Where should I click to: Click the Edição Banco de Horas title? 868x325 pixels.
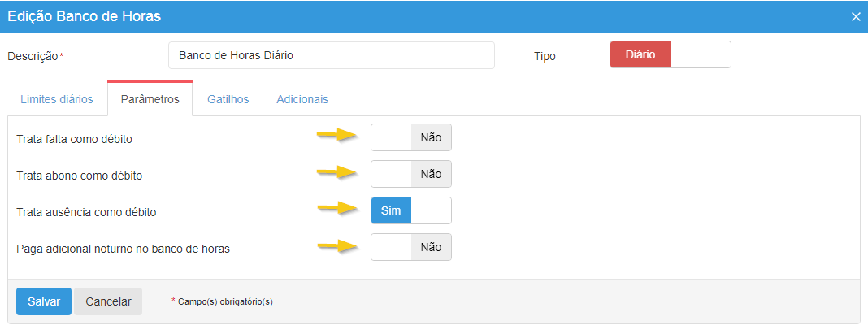click(85, 16)
